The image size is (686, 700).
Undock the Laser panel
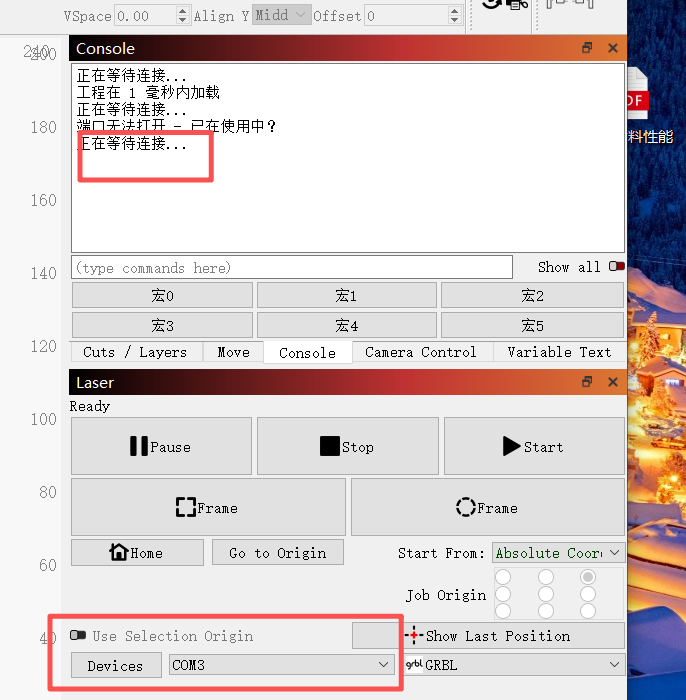[x=587, y=382]
